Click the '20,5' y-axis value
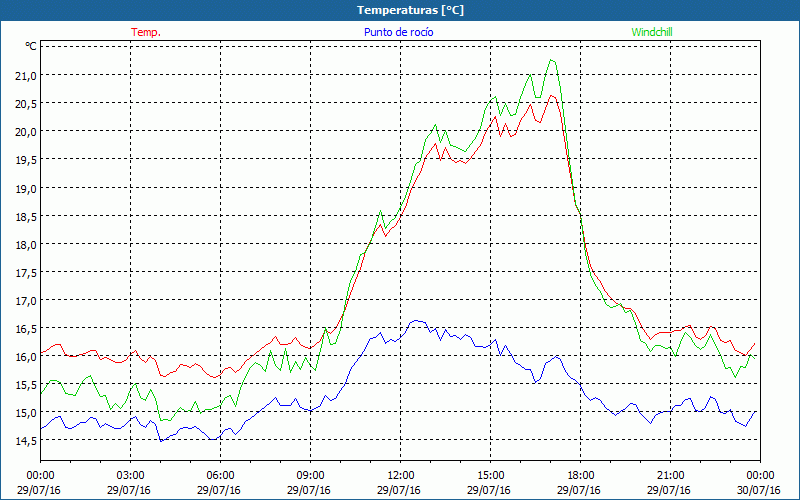 point(27,104)
